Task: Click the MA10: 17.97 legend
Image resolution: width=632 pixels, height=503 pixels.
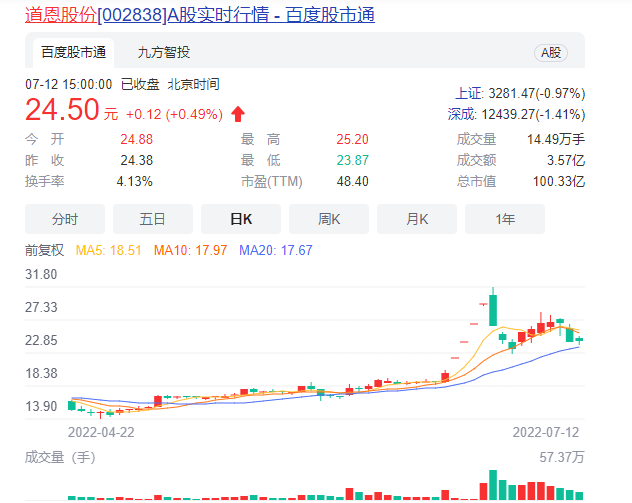Action: 190,250
